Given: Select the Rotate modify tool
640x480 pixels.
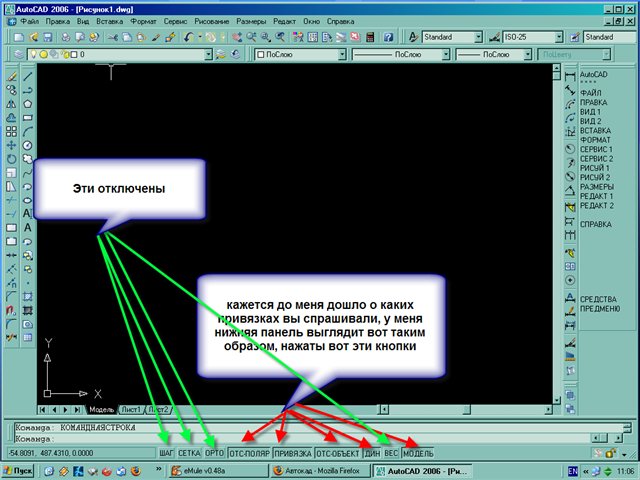Looking at the screenshot, I should 10,159.
